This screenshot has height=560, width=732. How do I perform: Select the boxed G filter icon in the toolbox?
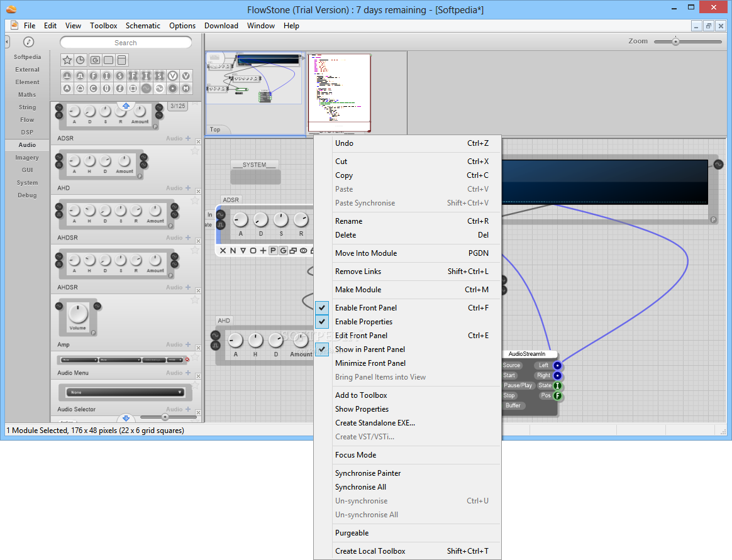[95, 60]
